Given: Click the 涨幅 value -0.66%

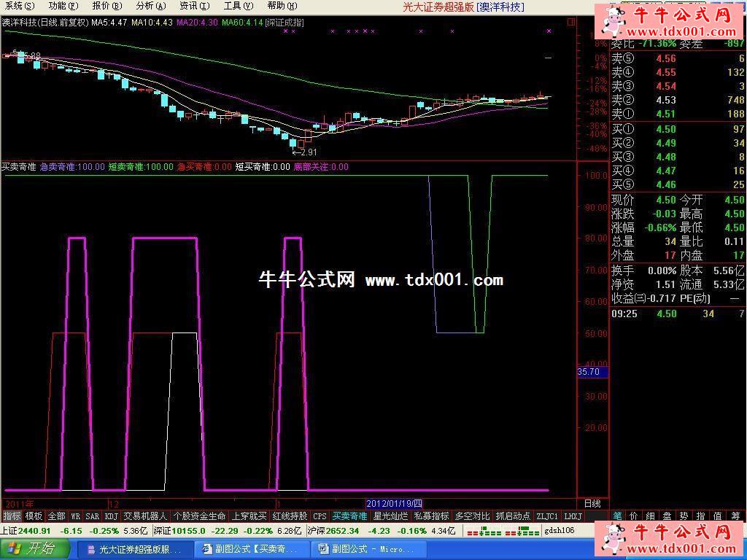Looking at the screenshot, I should coord(660,227).
